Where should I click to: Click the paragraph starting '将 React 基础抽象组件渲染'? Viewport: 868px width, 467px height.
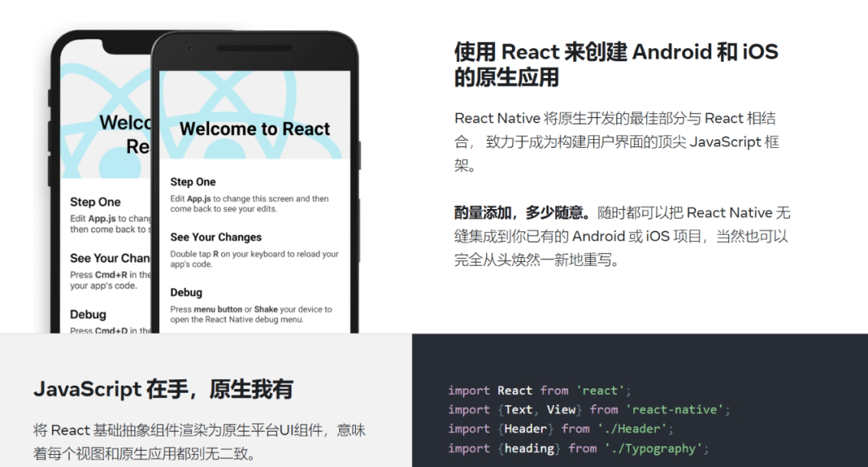pyautogui.click(x=199, y=441)
